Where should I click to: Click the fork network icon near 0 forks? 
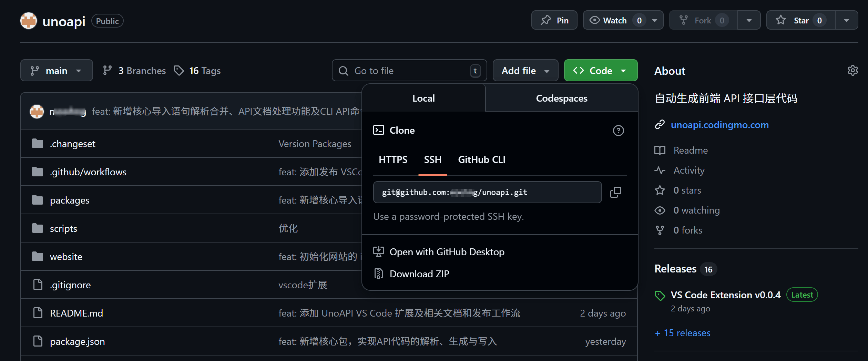click(659, 230)
